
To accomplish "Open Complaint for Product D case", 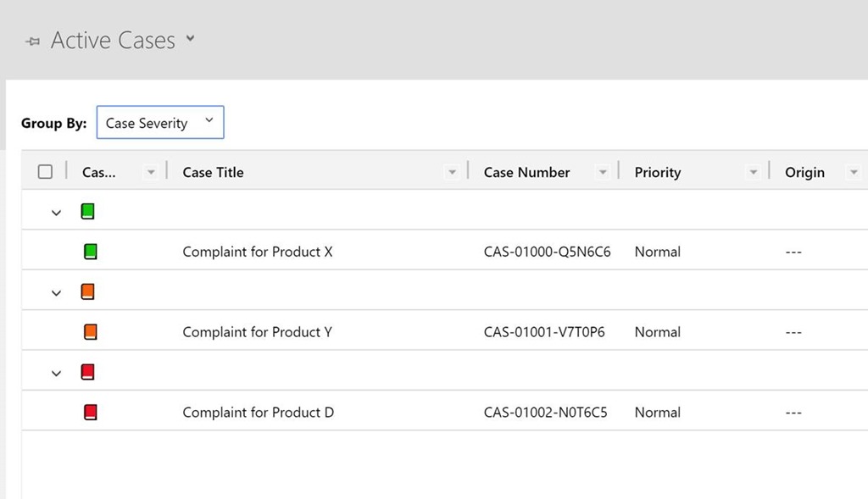I will coord(258,413).
